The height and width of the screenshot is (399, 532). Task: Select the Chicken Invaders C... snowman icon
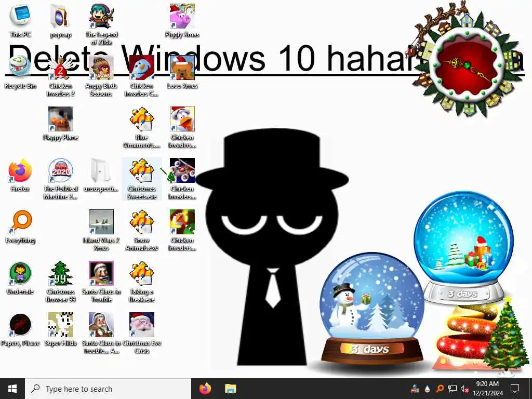coord(141,75)
